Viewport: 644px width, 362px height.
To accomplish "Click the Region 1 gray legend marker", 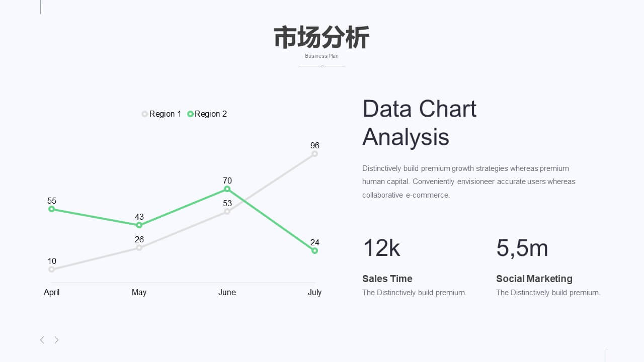I will 145,114.
